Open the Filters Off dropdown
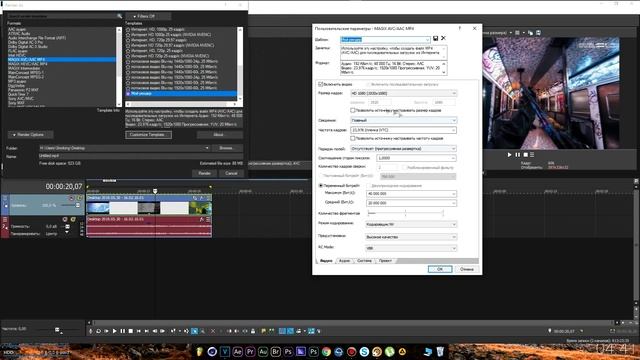 point(148,16)
